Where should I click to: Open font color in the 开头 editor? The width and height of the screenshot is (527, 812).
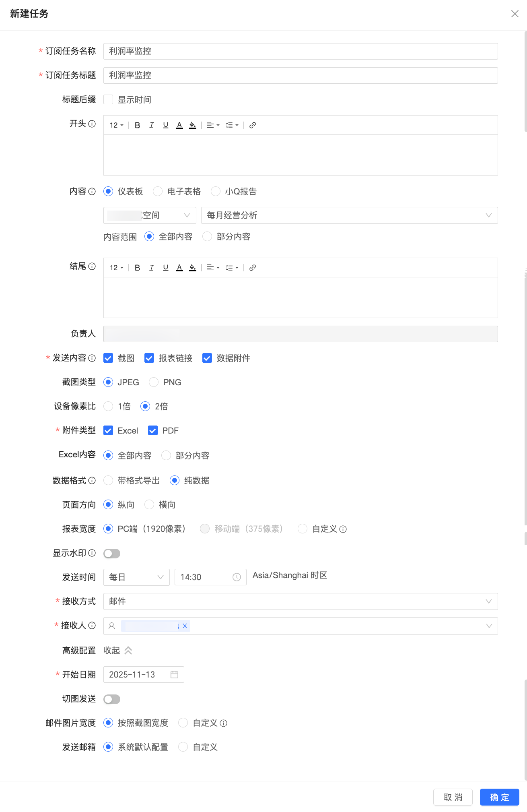coord(179,125)
